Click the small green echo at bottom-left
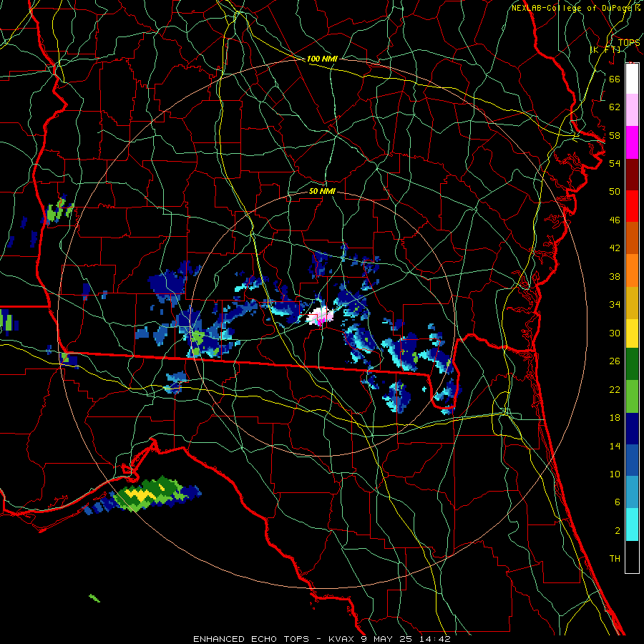This screenshot has height=644, width=644. (94, 598)
